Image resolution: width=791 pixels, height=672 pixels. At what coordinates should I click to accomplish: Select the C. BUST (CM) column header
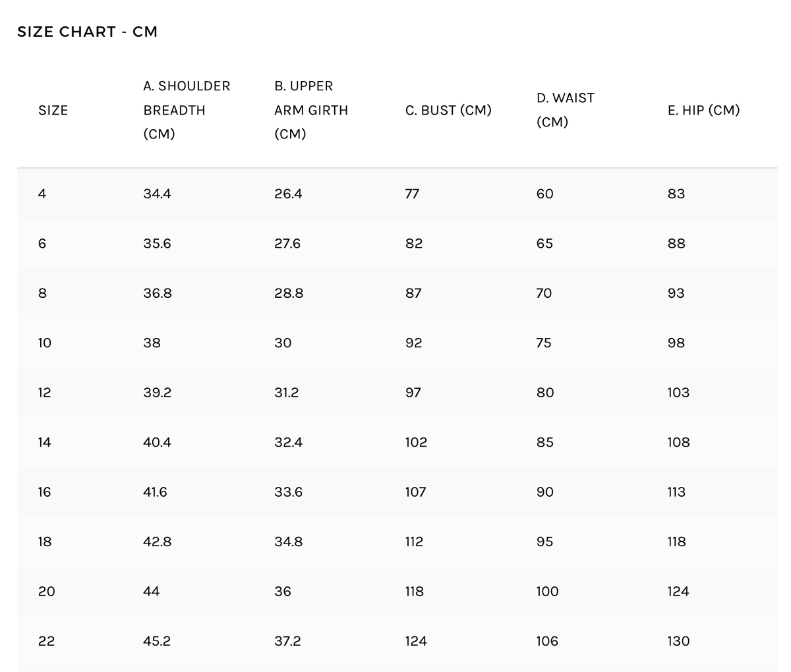coord(448,110)
